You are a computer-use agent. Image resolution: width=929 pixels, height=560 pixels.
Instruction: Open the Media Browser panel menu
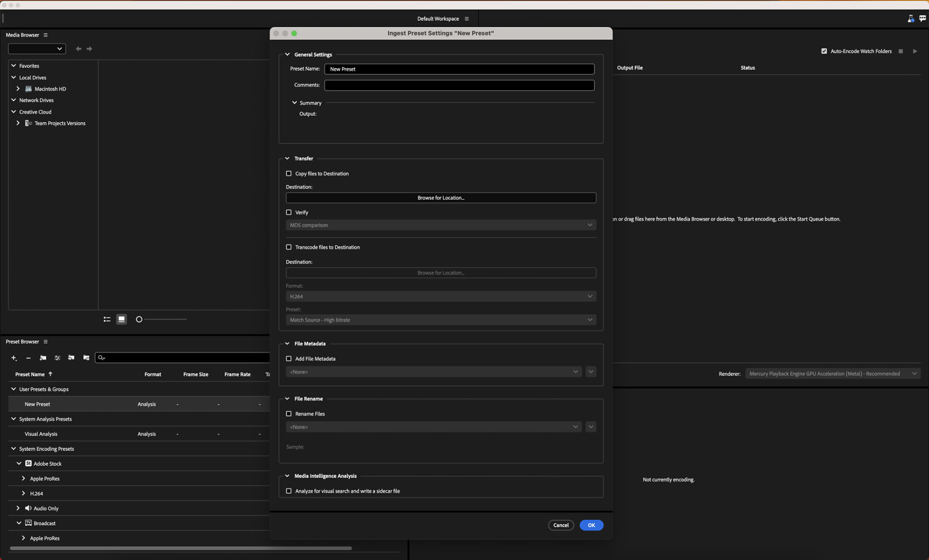(45, 35)
